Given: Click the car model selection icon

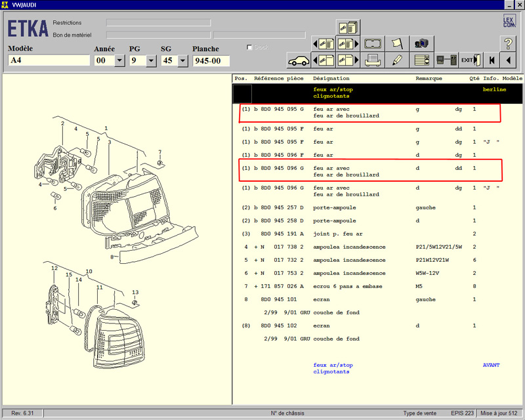Looking at the screenshot, I should (298, 60).
